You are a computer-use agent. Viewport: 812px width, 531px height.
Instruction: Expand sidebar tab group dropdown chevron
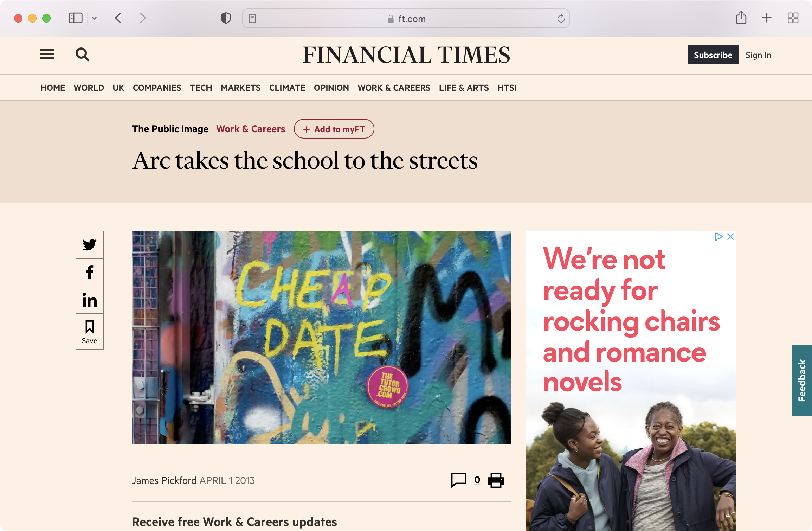pyautogui.click(x=94, y=18)
